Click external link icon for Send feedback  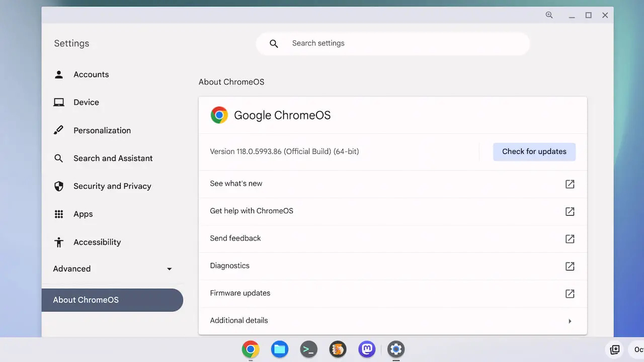(x=570, y=239)
